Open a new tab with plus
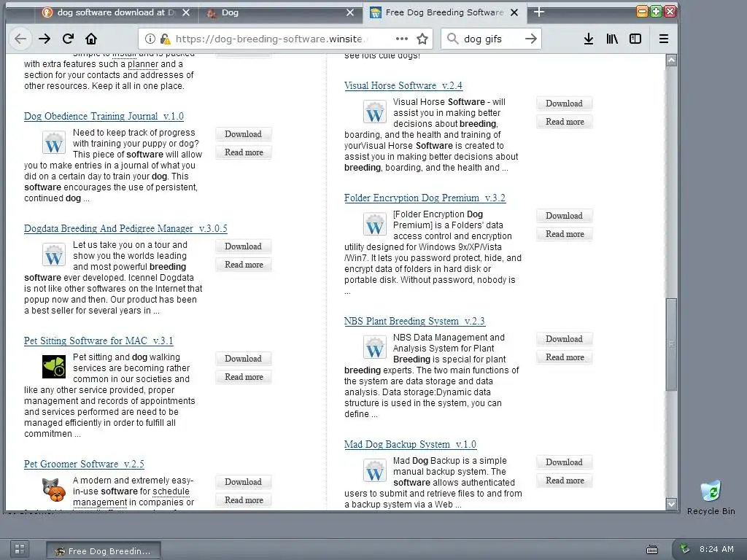The height and width of the screenshot is (560, 747). [x=539, y=12]
